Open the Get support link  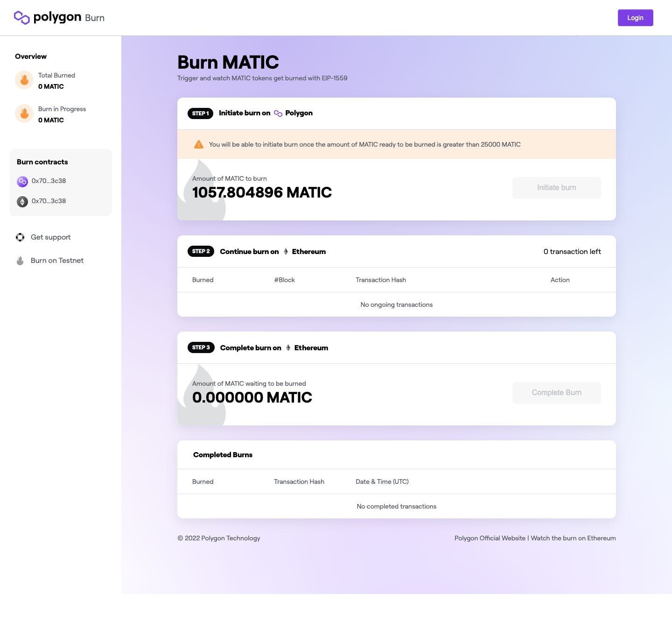[x=50, y=237]
